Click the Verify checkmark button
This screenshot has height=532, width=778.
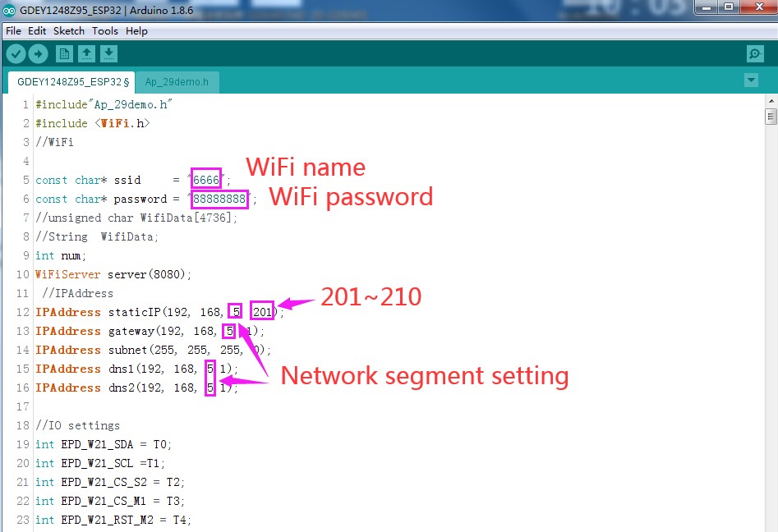pos(16,53)
